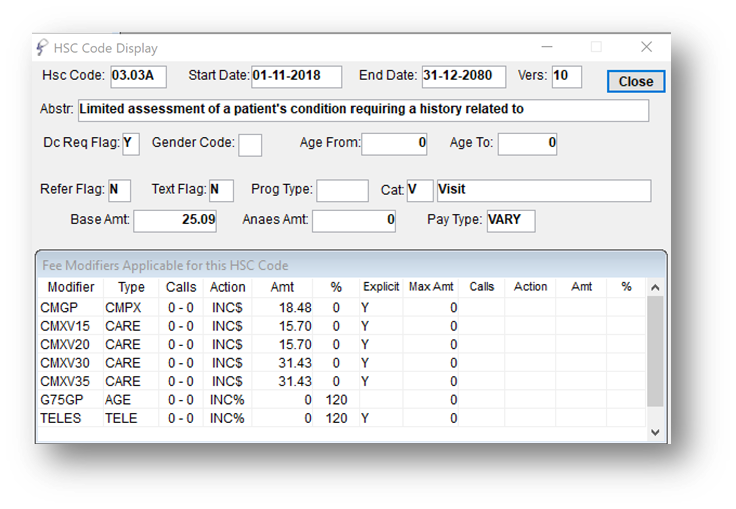Click the Anaes Amt field
The height and width of the screenshot is (509, 736).
click(354, 221)
